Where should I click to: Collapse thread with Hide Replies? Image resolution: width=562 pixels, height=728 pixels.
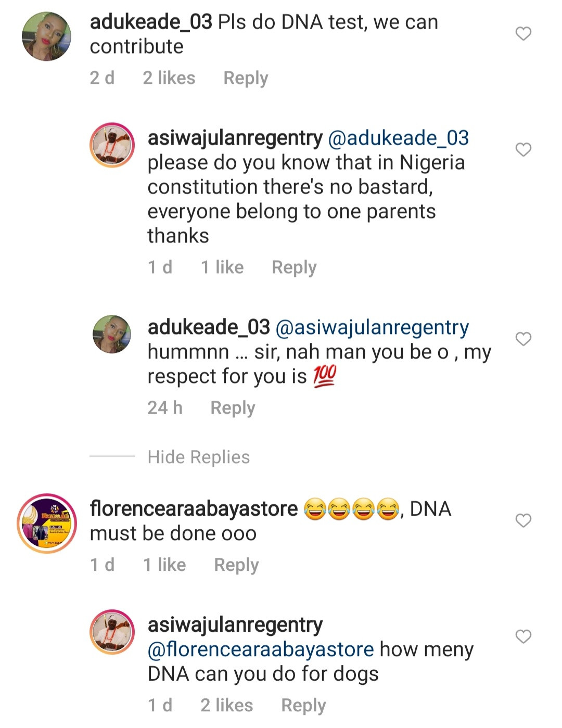point(198,457)
